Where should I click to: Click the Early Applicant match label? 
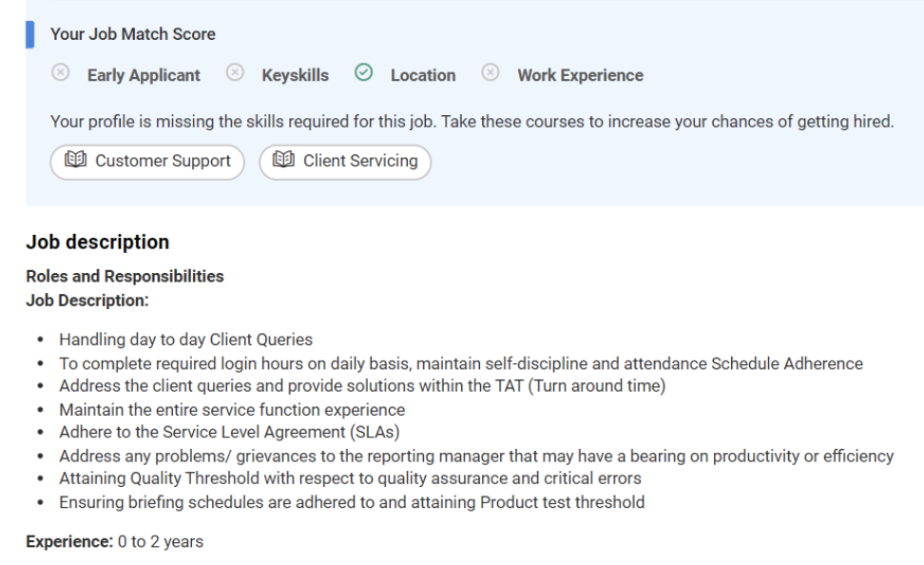pyautogui.click(x=144, y=75)
